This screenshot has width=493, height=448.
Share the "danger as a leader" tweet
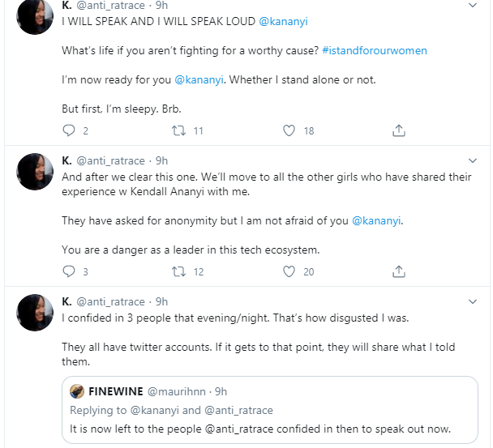[399, 271]
